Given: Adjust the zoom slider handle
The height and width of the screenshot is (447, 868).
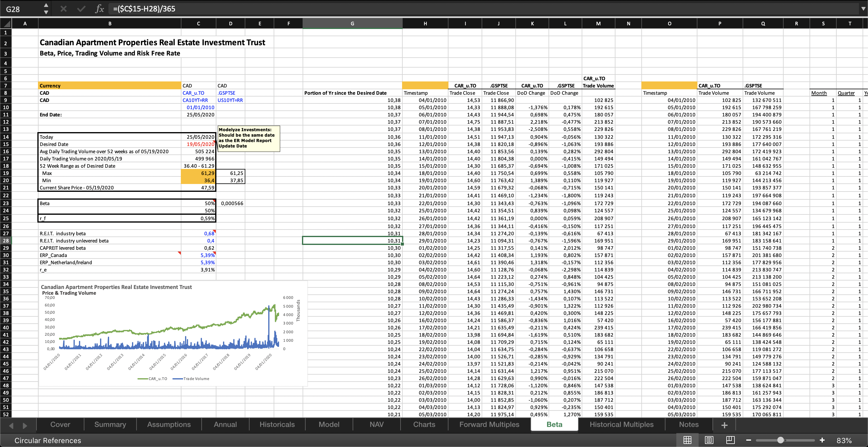Looking at the screenshot, I should click(x=780, y=440).
